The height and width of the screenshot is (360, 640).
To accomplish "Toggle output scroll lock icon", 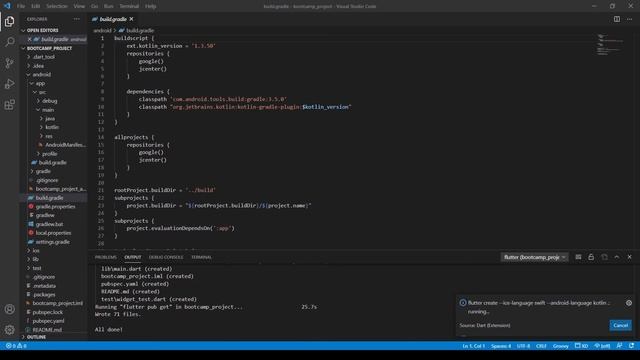I will (x=591, y=257).
